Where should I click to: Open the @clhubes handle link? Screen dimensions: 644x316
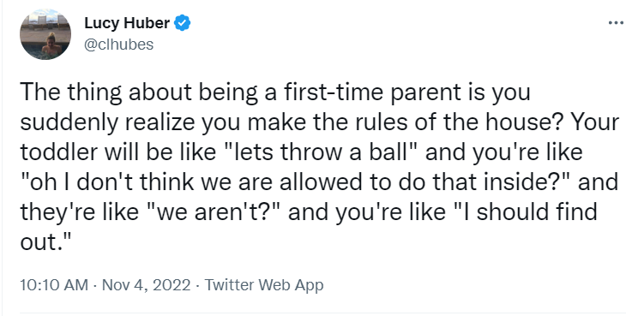(118, 45)
